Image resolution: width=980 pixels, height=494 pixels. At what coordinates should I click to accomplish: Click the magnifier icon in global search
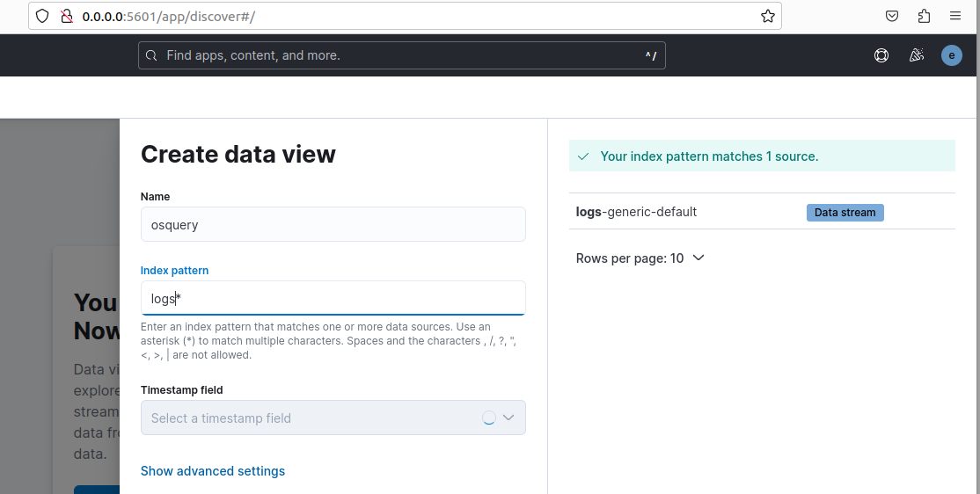point(151,55)
